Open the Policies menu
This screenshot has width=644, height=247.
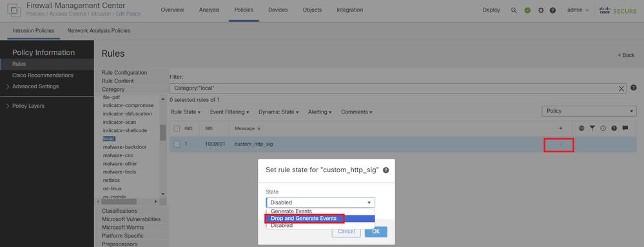tap(244, 10)
